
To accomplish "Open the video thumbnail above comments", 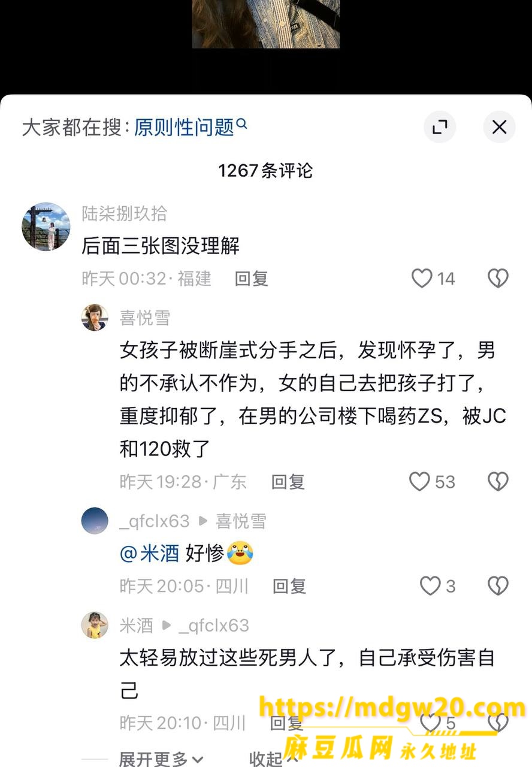I will pyautogui.click(x=266, y=24).
